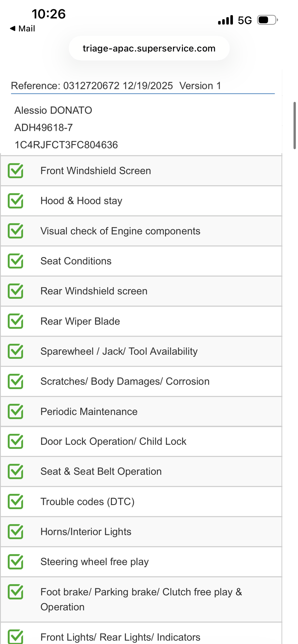
Task: Click the Seat Conditions green check icon
Action: pyautogui.click(x=16, y=261)
